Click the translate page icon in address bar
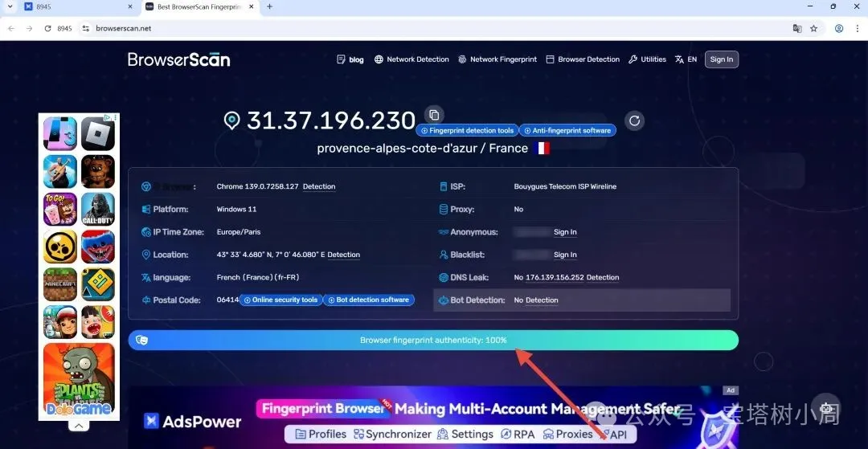 (796, 28)
